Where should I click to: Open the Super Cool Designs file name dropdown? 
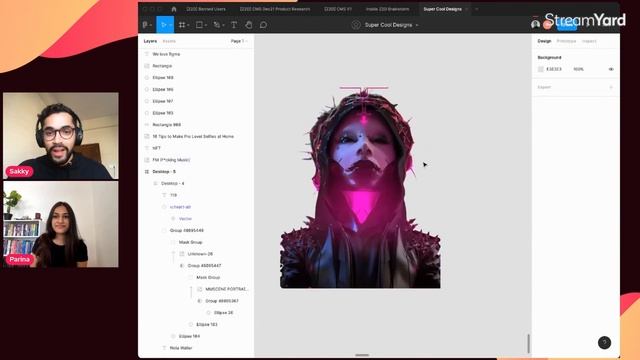417,25
